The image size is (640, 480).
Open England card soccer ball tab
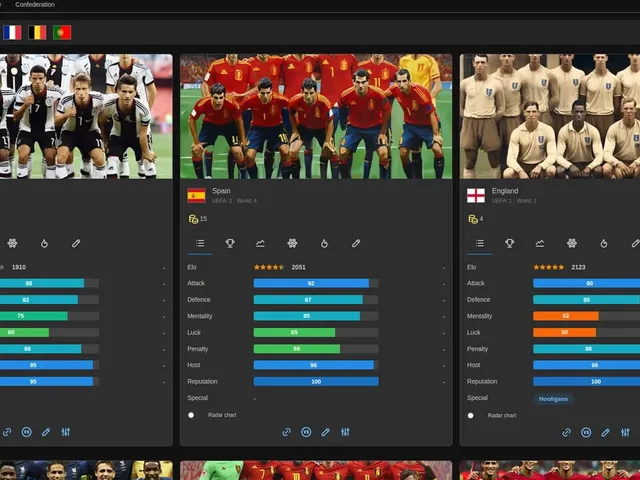[572, 243]
